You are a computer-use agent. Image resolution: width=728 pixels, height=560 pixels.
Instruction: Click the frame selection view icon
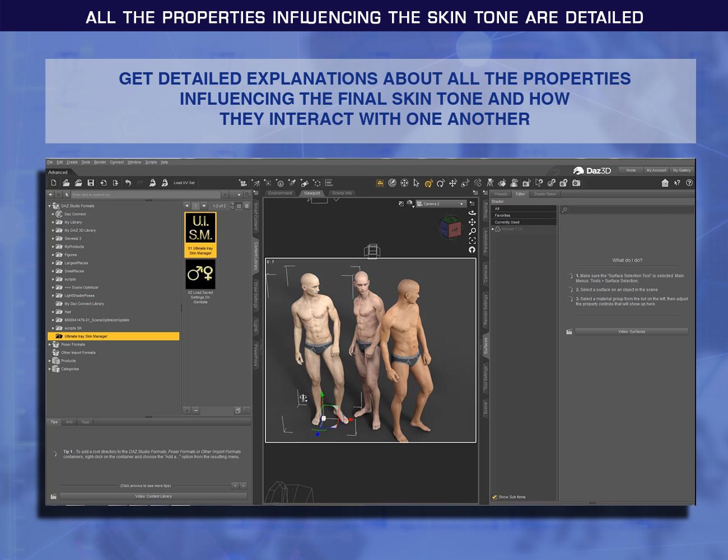tap(472, 241)
